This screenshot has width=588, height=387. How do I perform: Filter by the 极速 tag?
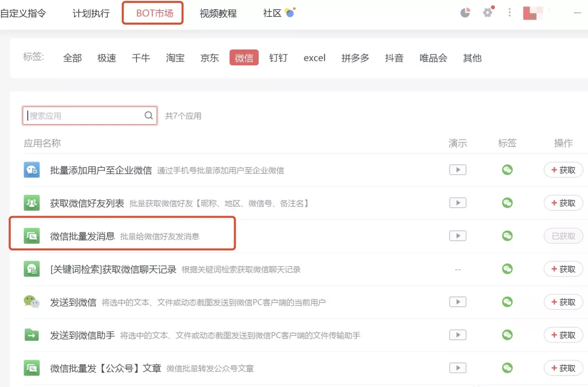click(107, 58)
